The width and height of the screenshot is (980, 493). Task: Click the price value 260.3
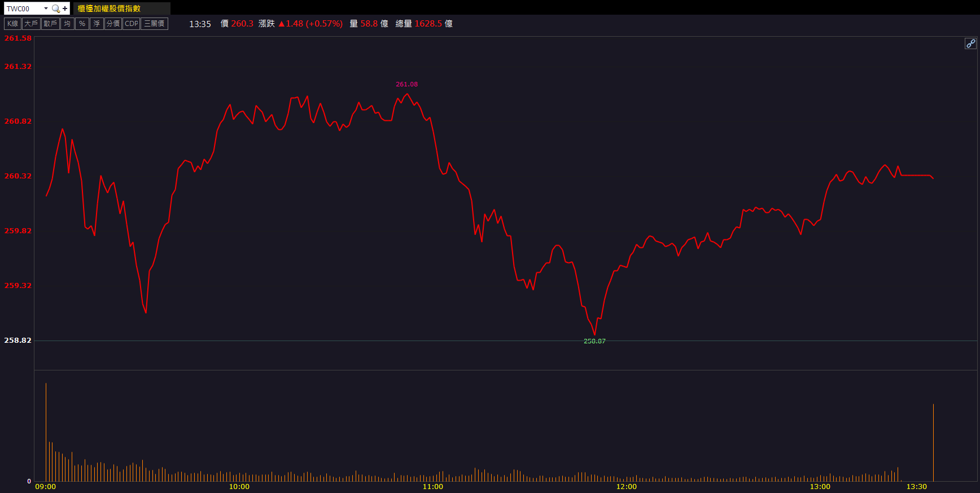coord(242,24)
